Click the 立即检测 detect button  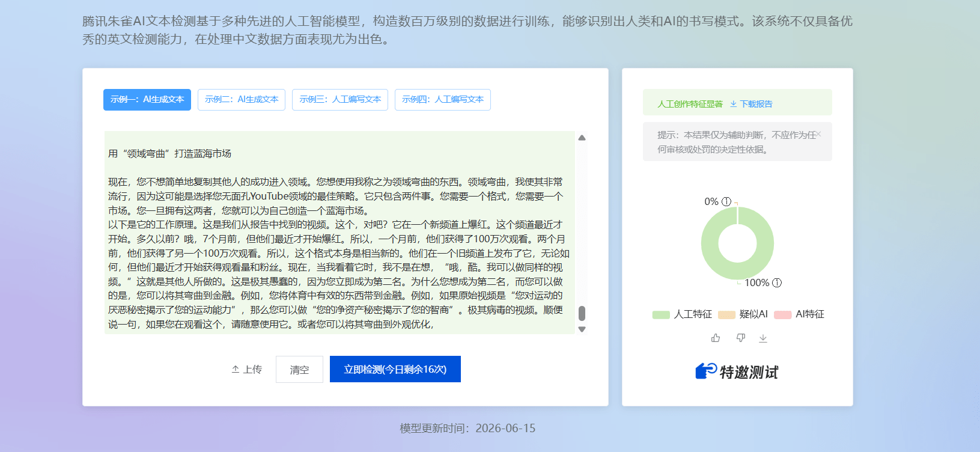[x=395, y=369]
